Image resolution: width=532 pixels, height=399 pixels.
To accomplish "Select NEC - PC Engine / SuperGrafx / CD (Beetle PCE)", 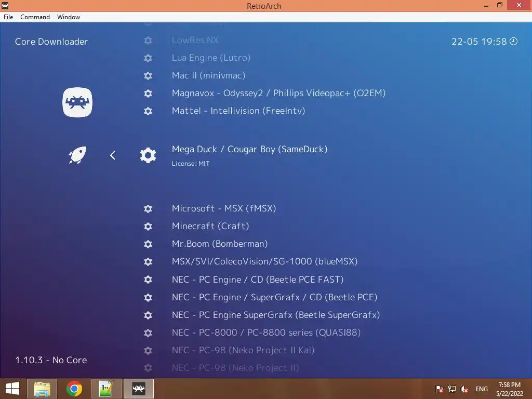I will coord(274,298).
